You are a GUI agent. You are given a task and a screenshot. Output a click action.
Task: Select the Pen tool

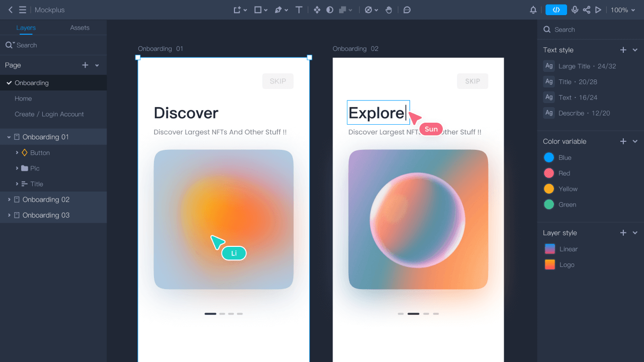pos(278,10)
